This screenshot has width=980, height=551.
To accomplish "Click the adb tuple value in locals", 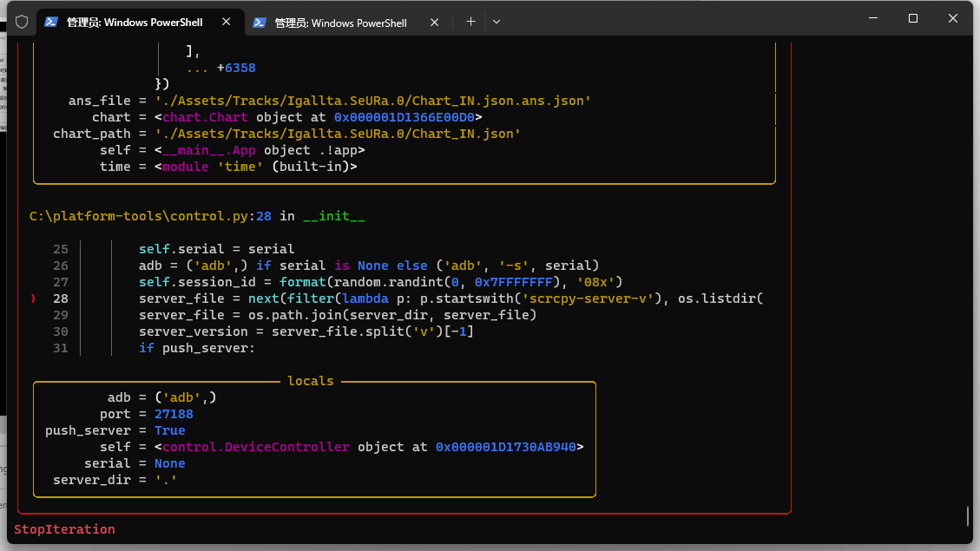I will (186, 397).
